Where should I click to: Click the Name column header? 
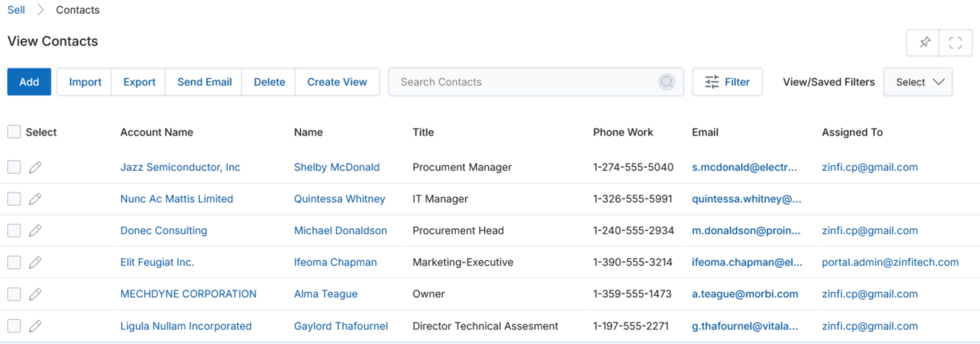coord(308,132)
